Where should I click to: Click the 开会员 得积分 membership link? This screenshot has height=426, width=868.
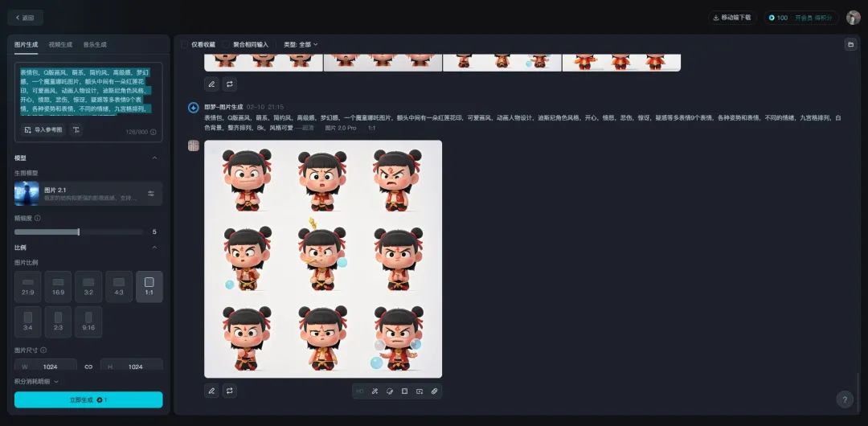tap(813, 18)
